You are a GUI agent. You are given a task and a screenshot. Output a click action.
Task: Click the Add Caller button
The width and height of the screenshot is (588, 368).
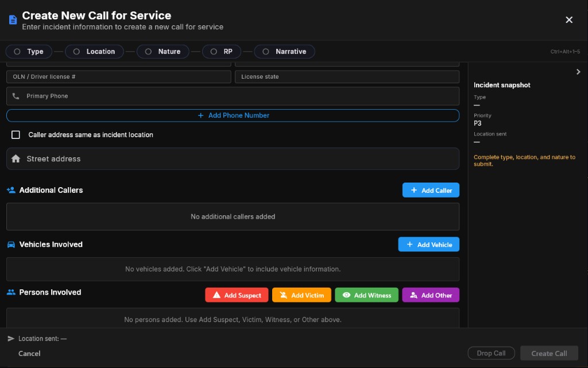pos(431,190)
